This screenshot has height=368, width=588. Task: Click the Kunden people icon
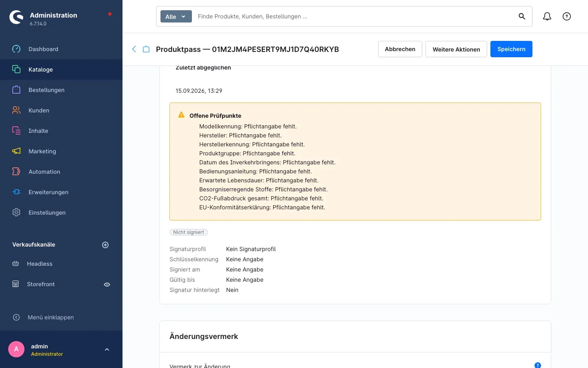pyautogui.click(x=16, y=110)
